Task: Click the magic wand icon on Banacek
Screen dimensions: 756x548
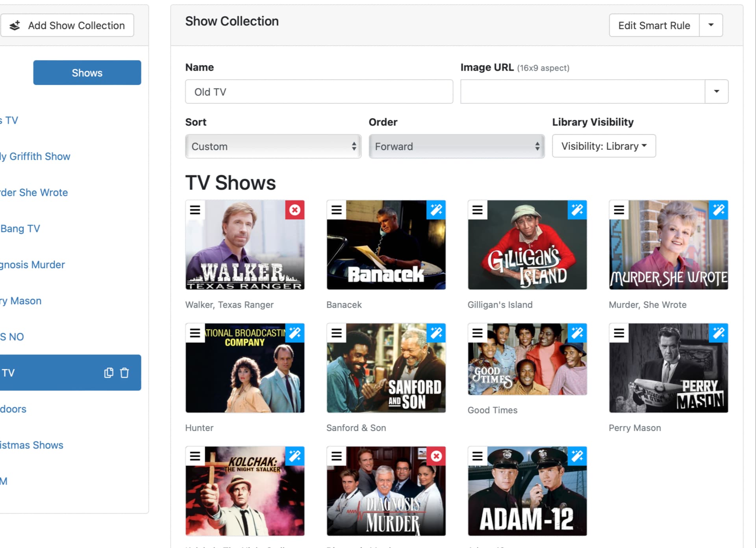Action: pos(436,210)
